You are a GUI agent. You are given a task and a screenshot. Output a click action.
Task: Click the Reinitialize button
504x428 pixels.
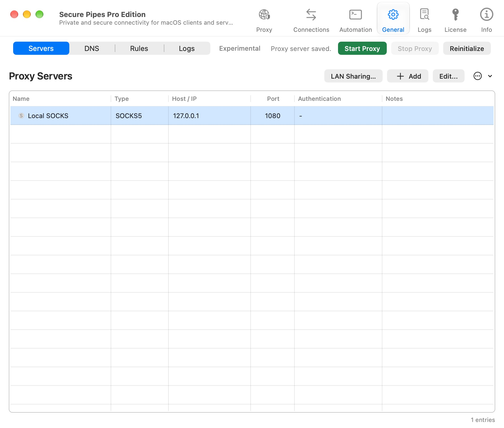click(x=467, y=48)
